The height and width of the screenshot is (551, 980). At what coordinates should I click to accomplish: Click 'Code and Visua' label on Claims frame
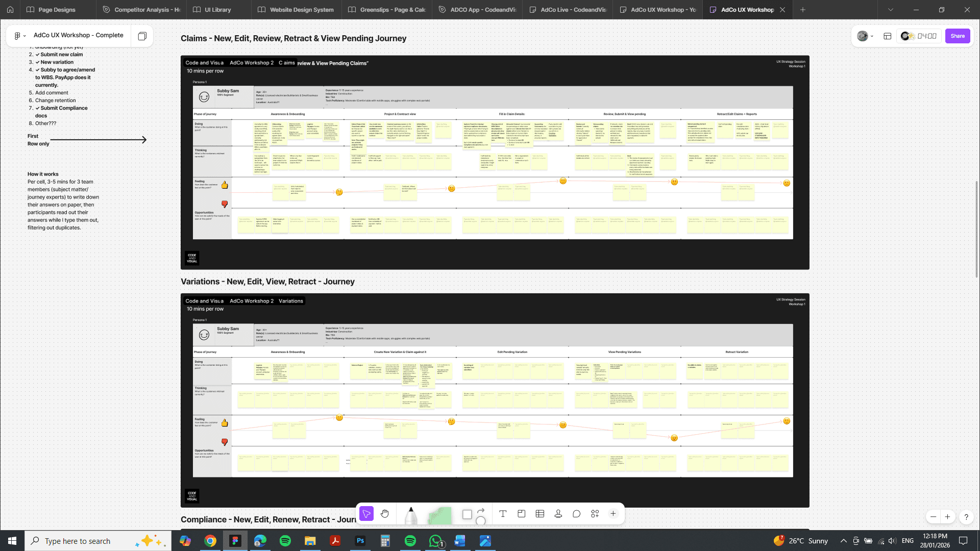pos(204,63)
